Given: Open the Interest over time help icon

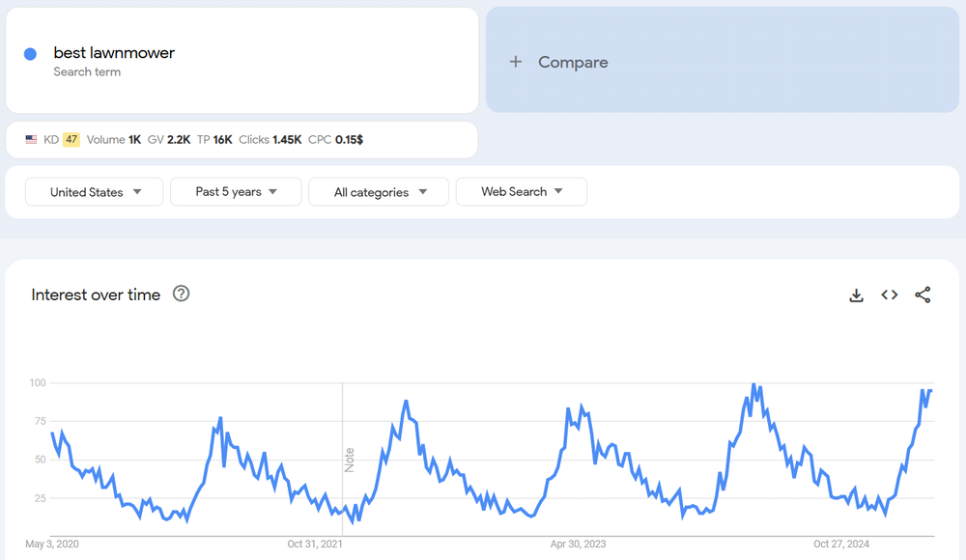Looking at the screenshot, I should [181, 294].
